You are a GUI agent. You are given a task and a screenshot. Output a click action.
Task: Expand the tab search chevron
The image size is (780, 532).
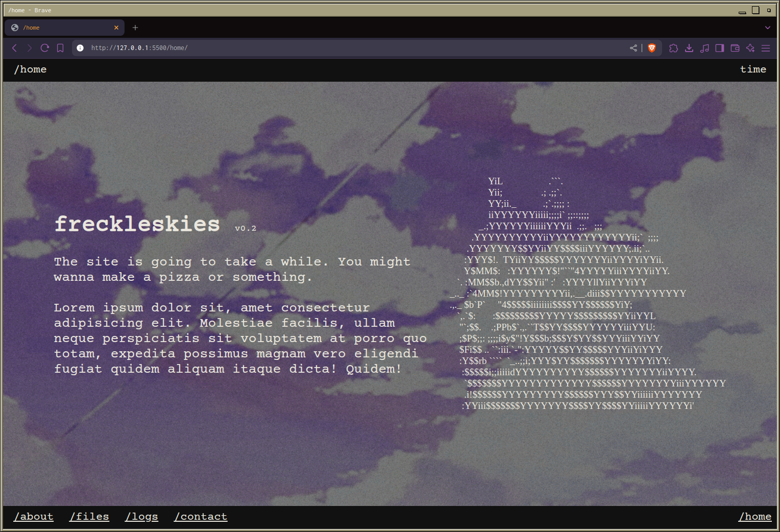[x=767, y=28]
